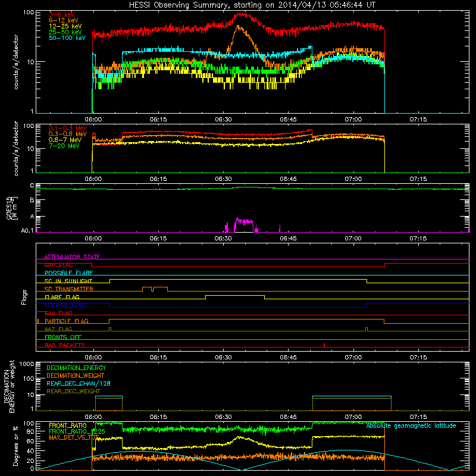Click the FRONTS_OFF flag label
Viewport: 476px width, 476px height.
[63, 337]
